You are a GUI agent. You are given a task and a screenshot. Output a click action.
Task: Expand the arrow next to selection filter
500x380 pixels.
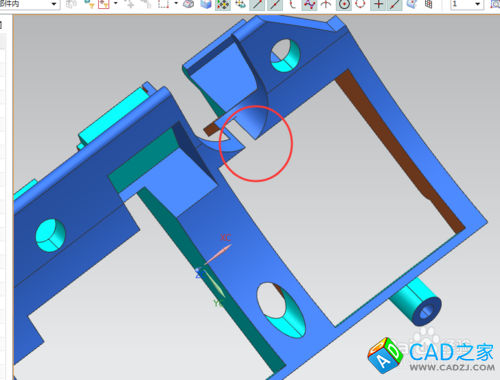[x=116, y=4]
